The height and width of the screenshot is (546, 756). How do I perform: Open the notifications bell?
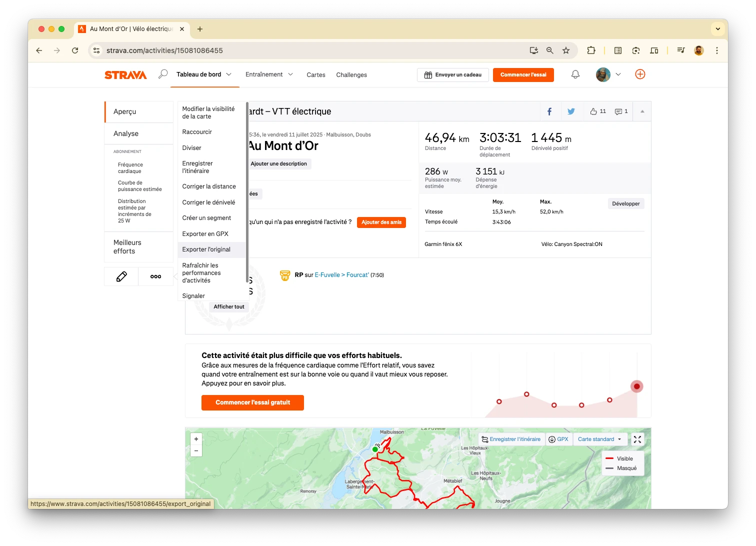click(575, 74)
